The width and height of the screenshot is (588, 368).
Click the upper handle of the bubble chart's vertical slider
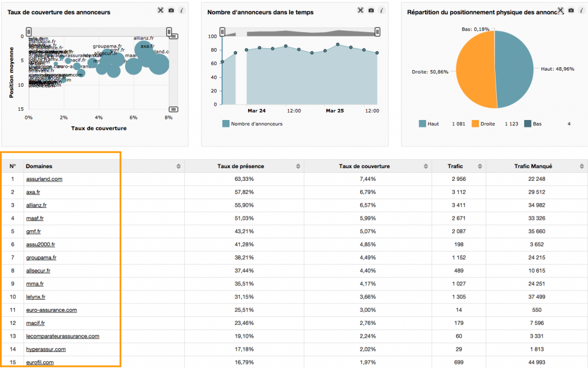click(173, 36)
